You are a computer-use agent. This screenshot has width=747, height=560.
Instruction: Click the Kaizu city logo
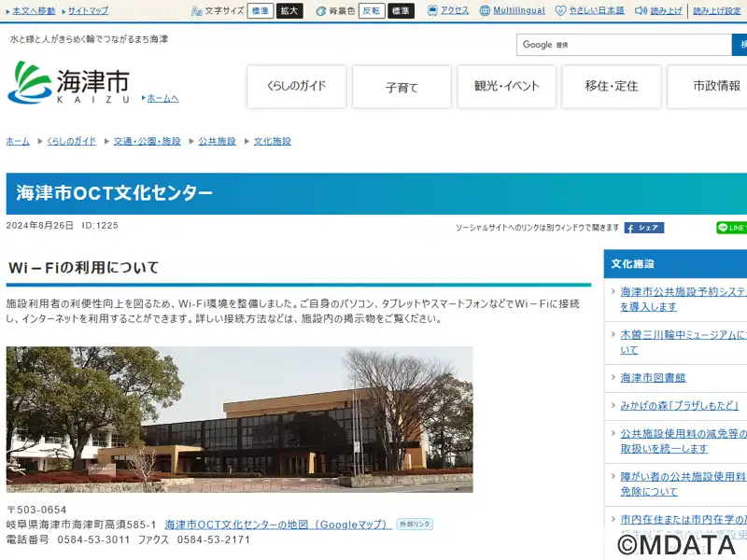click(68, 82)
